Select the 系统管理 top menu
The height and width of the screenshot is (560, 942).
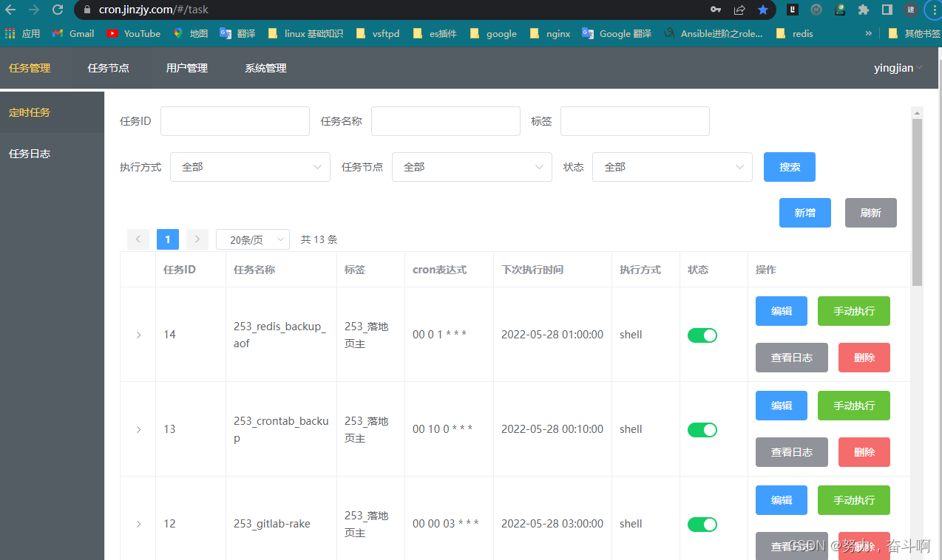pos(265,68)
